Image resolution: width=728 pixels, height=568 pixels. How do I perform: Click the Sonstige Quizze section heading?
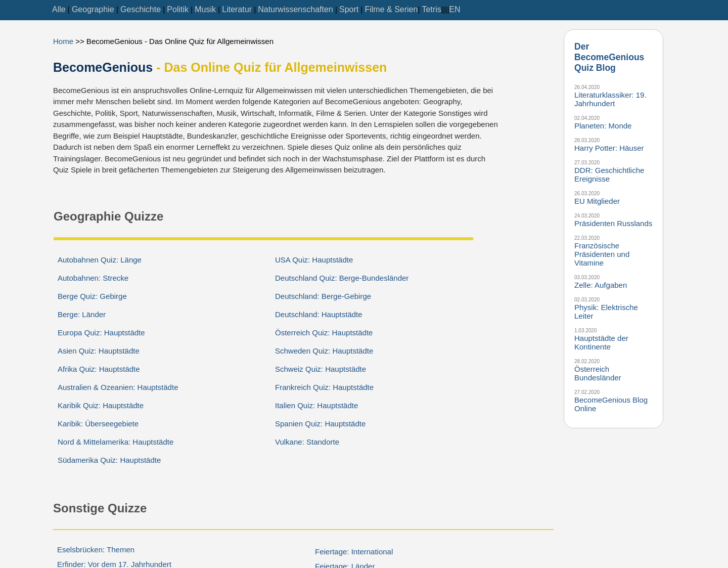tap(100, 508)
